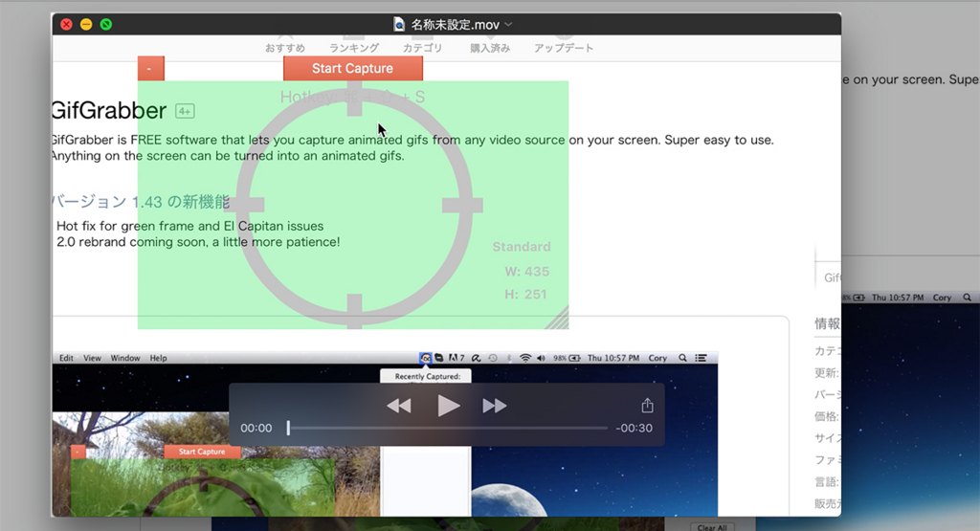
Task: Click the clock in the background window menu bar
Action: 898,298
